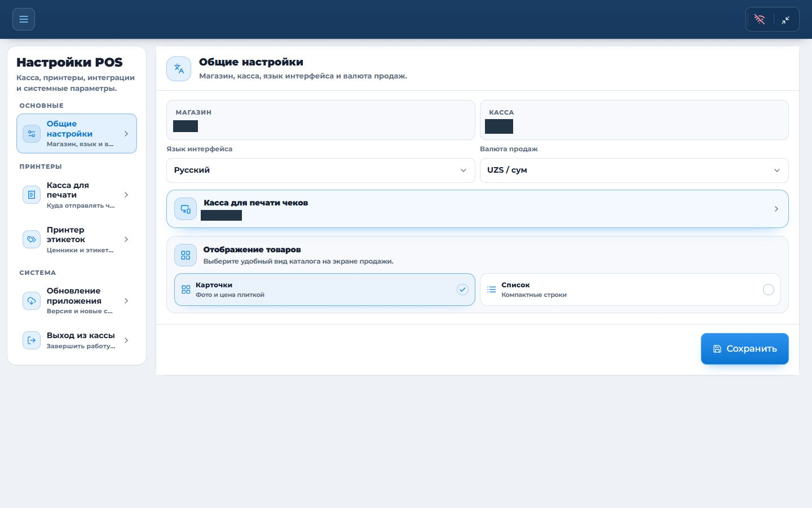Open the Общие настройки sidebar section

click(x=77, y=134)
